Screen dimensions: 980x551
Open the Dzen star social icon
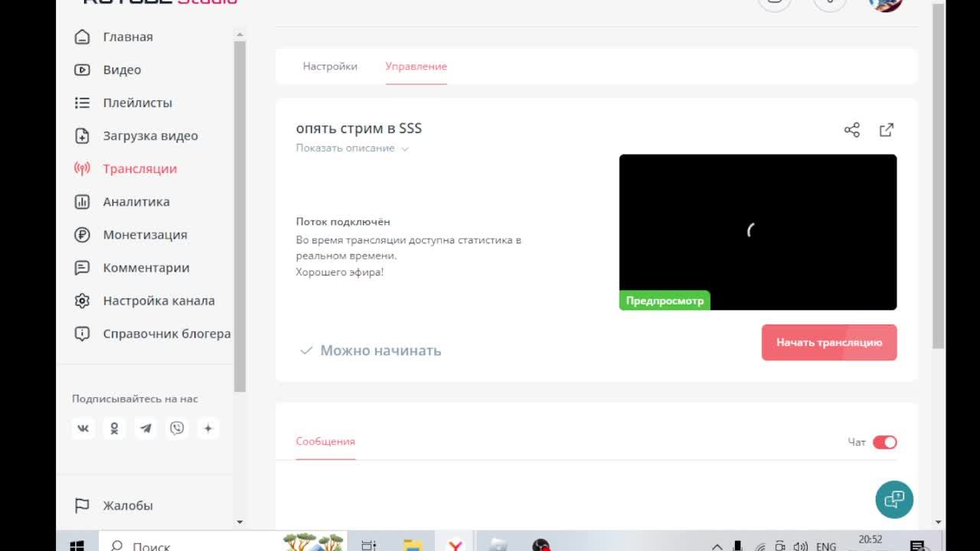(208, 429)
